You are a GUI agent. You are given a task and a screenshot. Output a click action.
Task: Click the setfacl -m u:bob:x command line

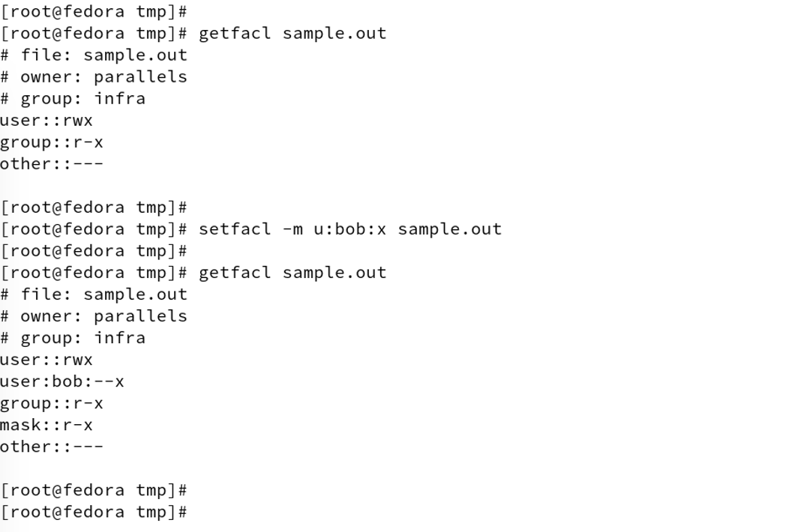tap(350, 229)
